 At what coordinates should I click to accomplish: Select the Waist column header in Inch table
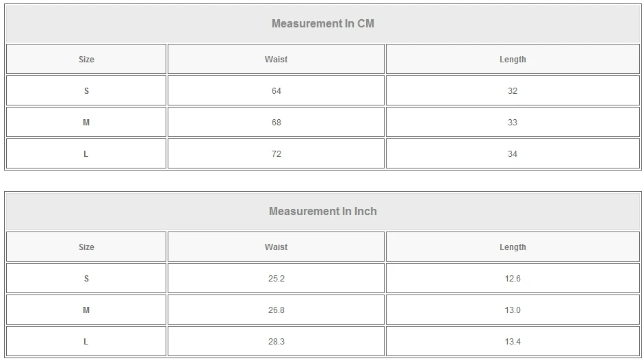pyautogui.click(x=276, y=247)
